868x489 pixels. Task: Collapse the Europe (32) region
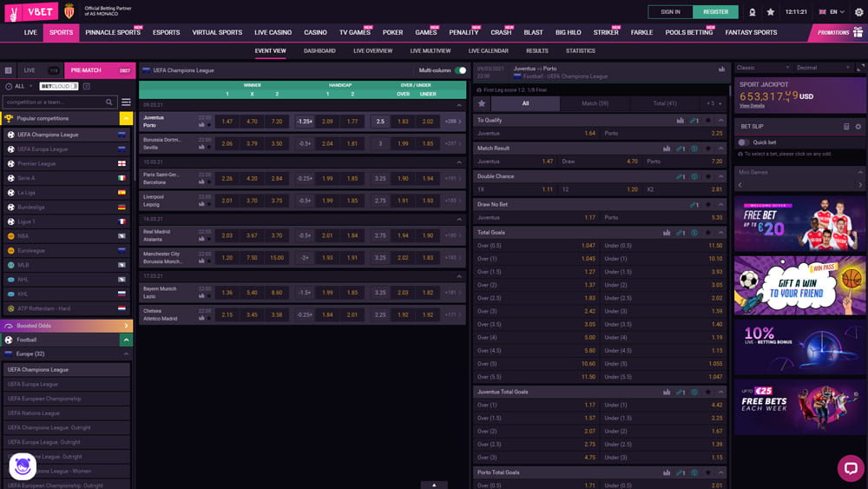126,354
